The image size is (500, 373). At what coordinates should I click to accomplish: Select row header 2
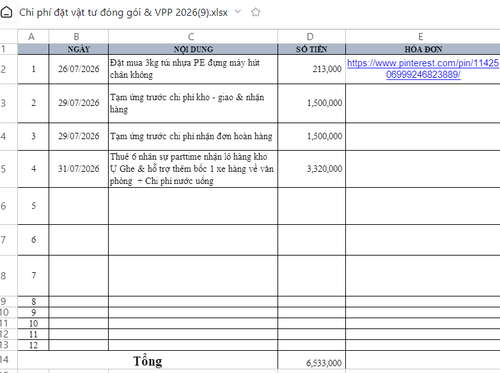click(x=8, y=69)
